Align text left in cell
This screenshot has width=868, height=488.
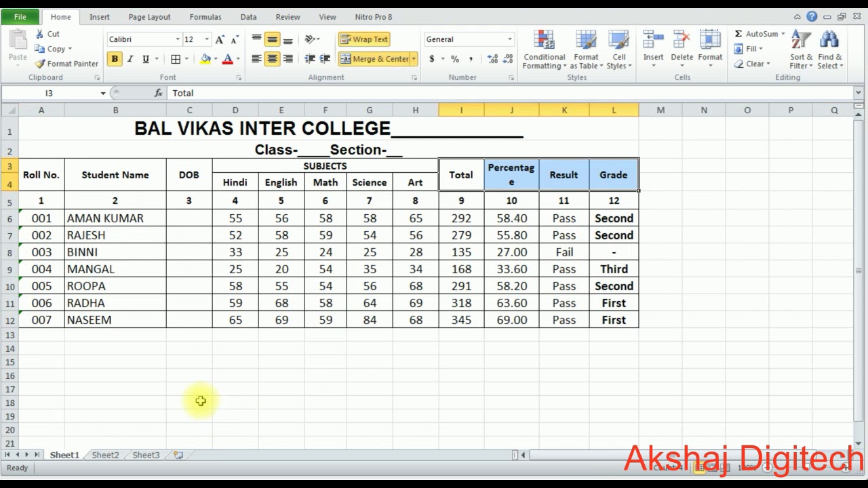tap(256, 59)
